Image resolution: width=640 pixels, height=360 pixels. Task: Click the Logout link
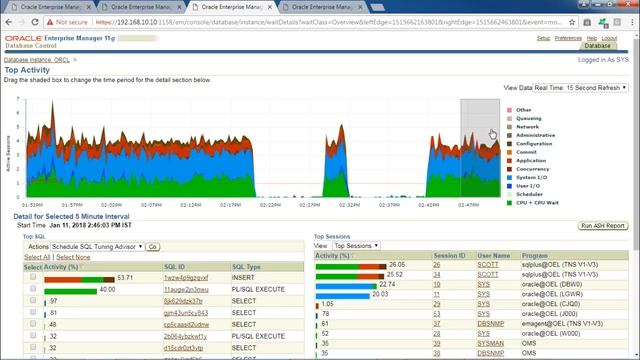(x=609, y=38)
